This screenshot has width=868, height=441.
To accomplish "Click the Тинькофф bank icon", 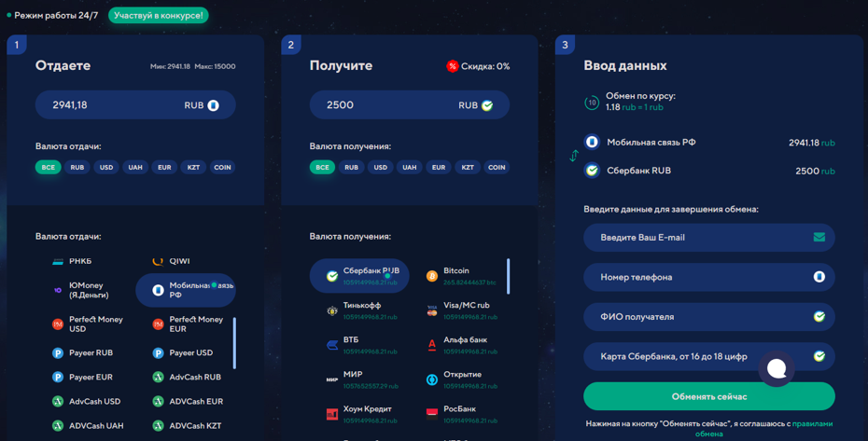I will [x=332, y=311].
